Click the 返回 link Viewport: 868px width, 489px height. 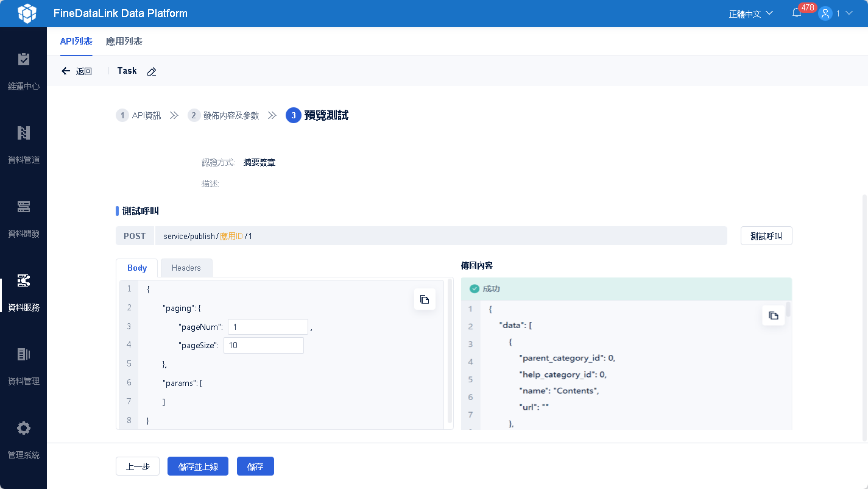(x=84, y=71)
